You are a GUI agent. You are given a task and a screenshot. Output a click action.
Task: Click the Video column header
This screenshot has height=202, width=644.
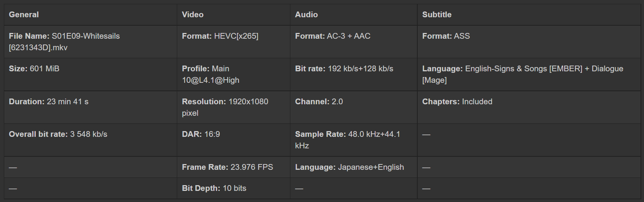coord(193,15)
